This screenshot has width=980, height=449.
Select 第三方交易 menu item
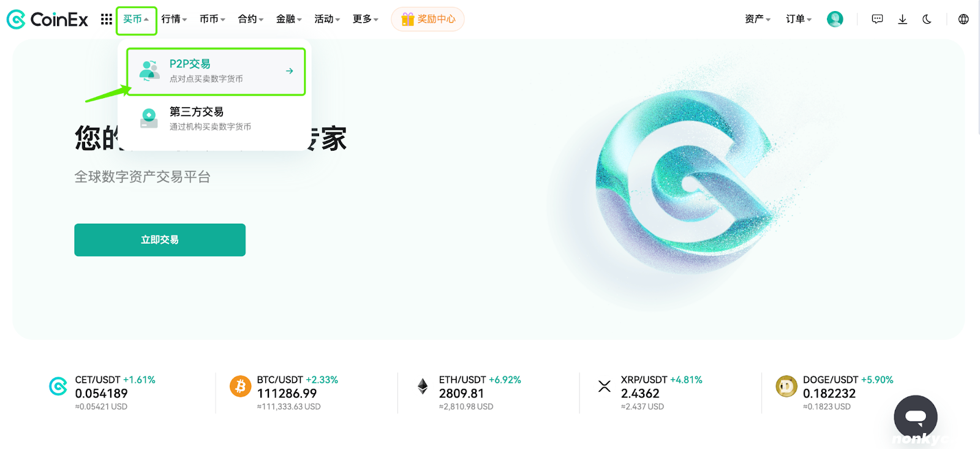coord(210,118)
